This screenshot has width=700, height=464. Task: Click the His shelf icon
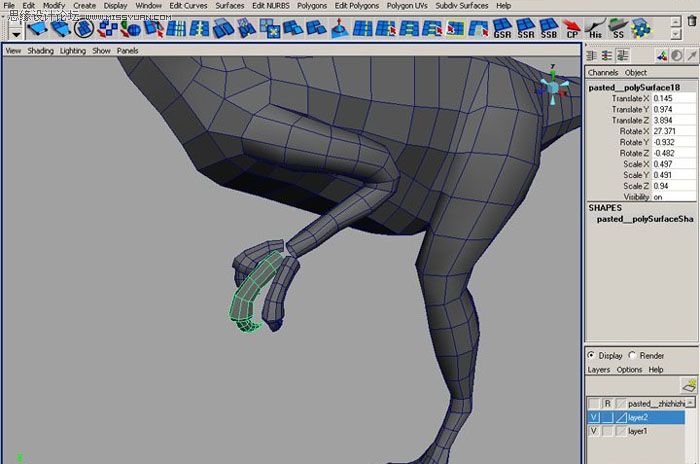pos(597,27)
